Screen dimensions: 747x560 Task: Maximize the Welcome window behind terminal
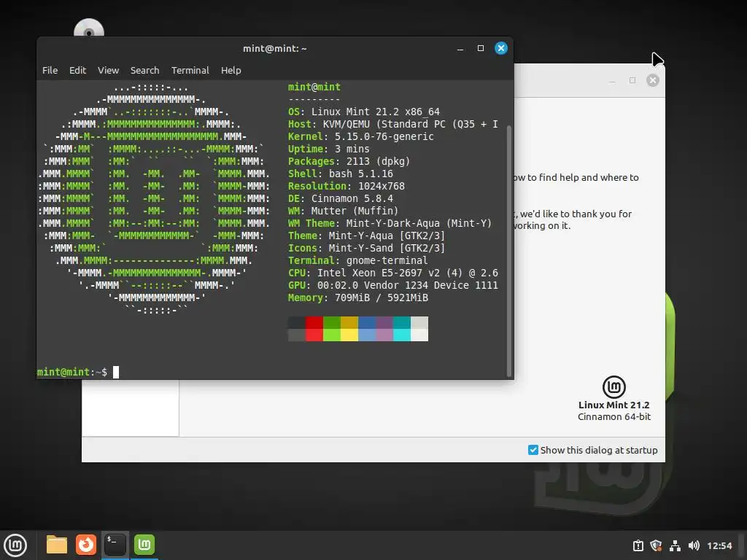(632, 80)
